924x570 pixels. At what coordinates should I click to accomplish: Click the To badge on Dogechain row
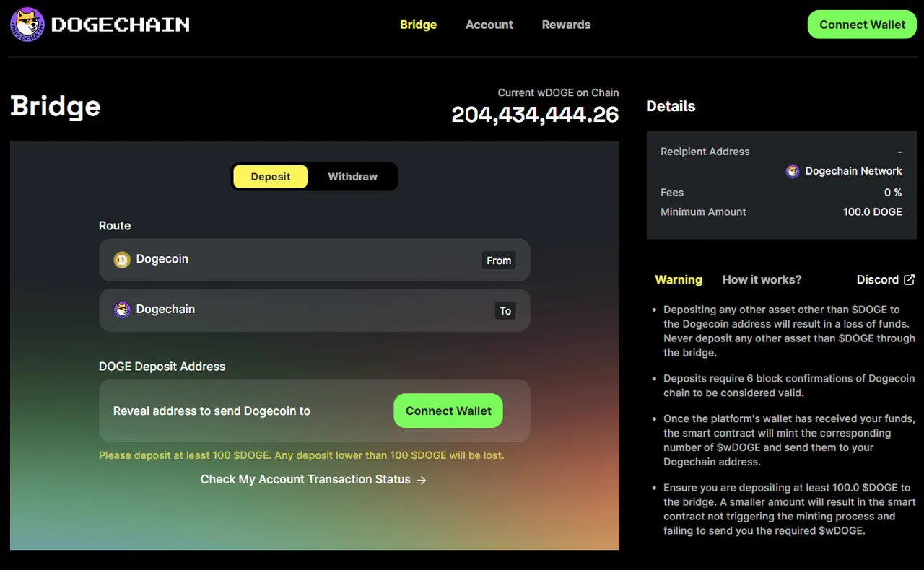(x=505, y=311)
